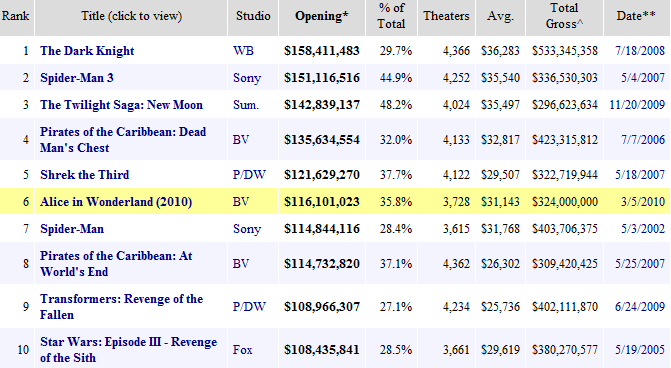Open The Twilight Saga: New Moon link
The height and width of the screenshot is (368, 671).
coord(121,105)
